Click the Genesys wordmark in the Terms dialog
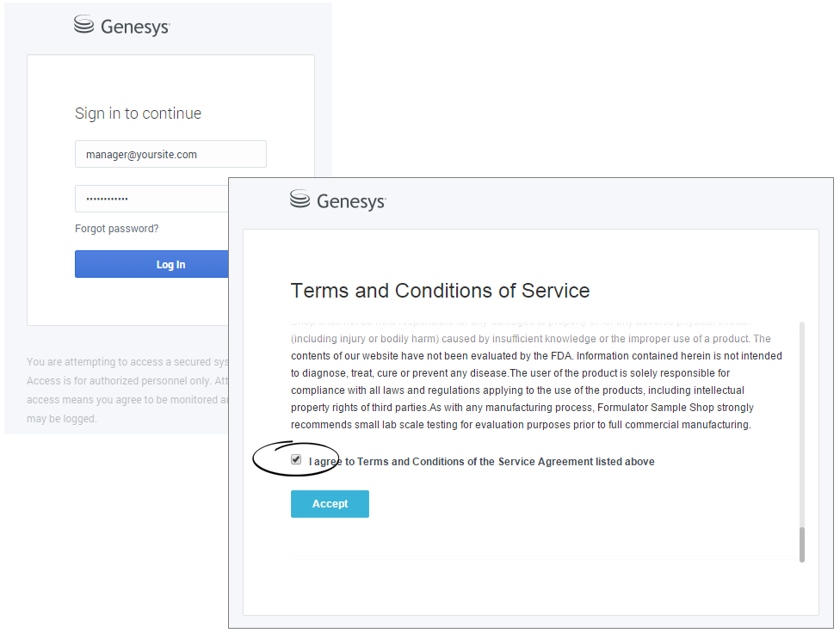This screenshot has width=840, height=633. 351,201
